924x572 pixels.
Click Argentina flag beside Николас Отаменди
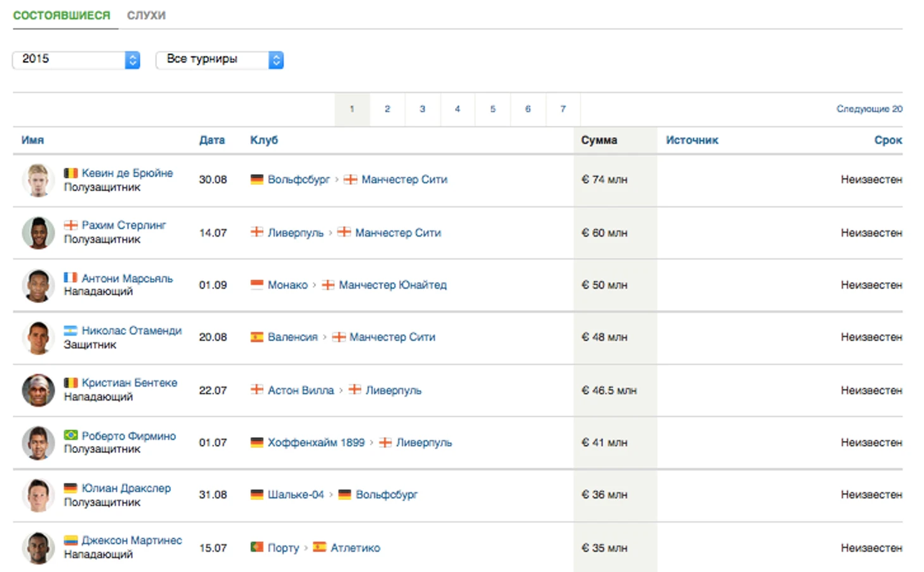(x=70, y=330)
